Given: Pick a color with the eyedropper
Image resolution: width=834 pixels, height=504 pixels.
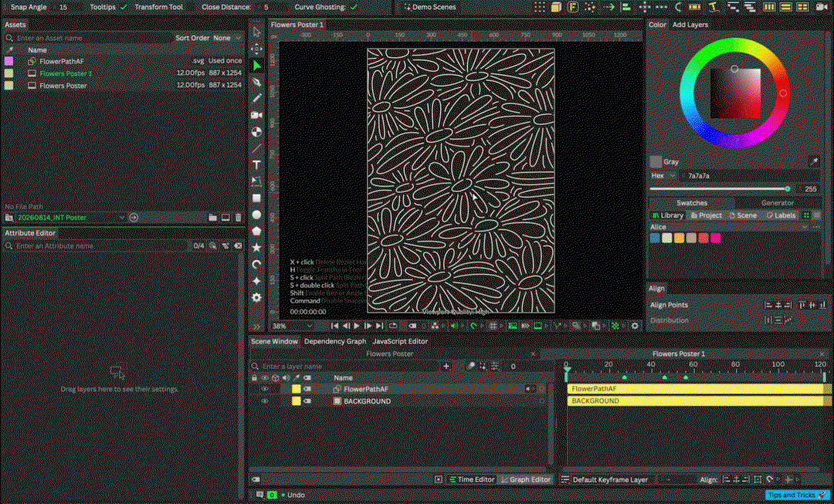Looking at the screenshot, I should tap(814, 161).
